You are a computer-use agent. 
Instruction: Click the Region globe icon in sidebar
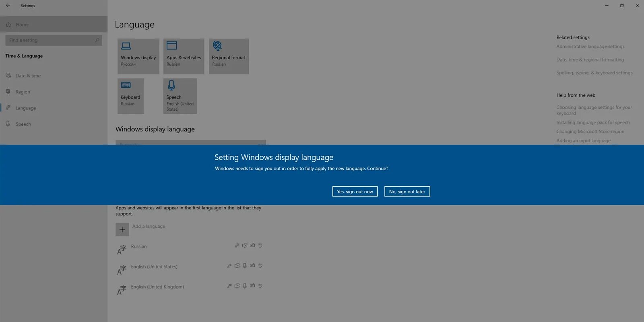(8, 92)
